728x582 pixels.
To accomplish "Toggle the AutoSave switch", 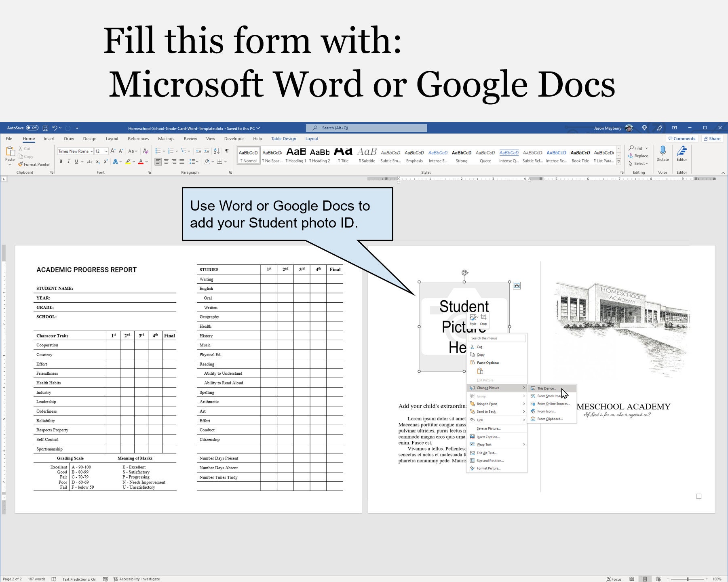I will pos(32,128).
